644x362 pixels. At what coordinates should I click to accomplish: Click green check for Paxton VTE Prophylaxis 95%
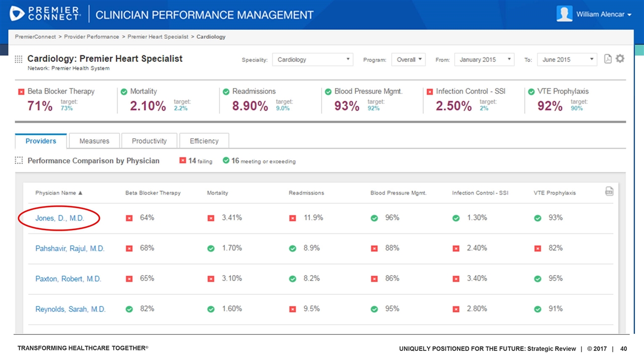[x=538, y=279]
